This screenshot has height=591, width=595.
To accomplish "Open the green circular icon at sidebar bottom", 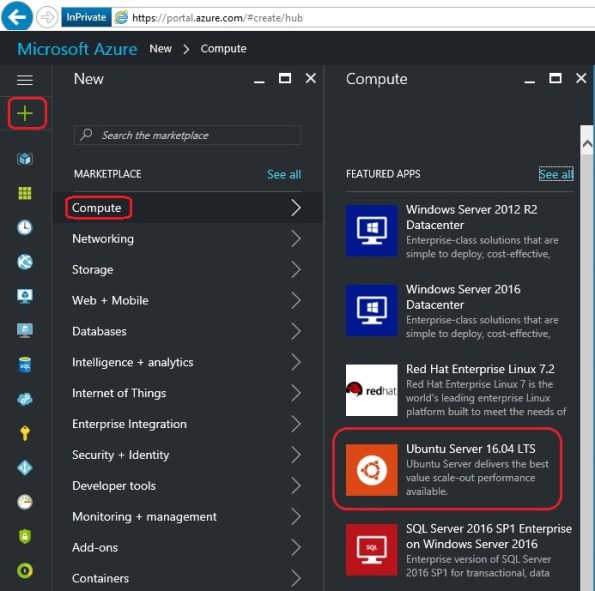I will tap(25, 571).
